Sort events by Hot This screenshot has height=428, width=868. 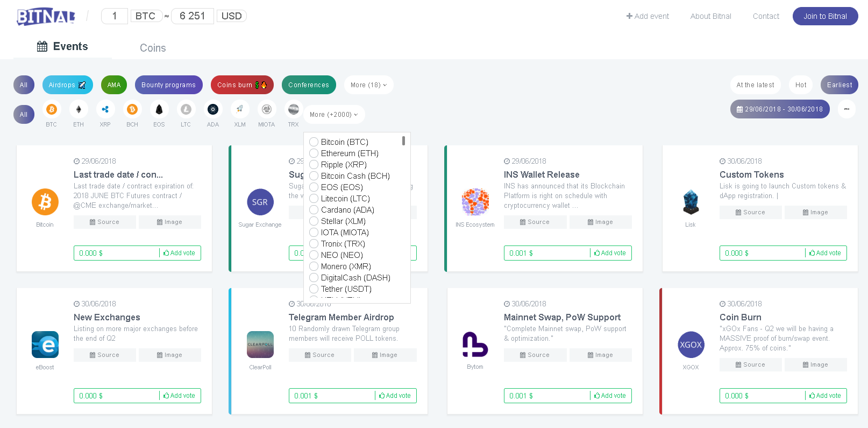coord(801,85)
